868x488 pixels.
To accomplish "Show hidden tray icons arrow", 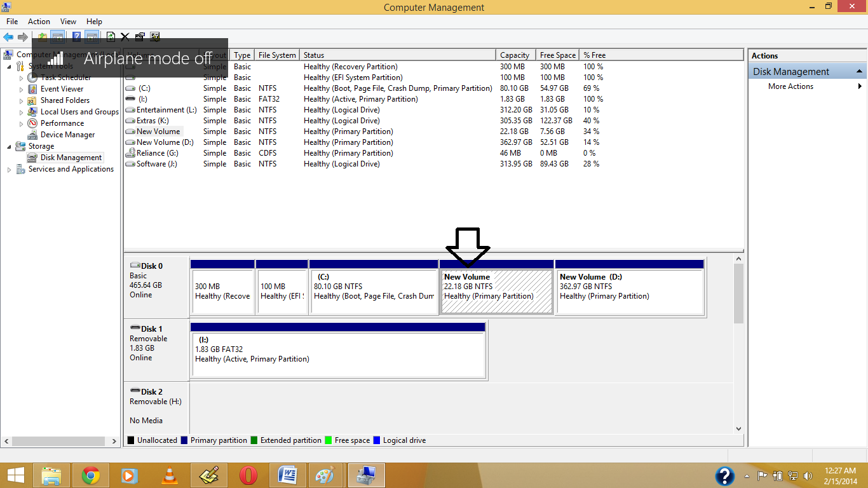I will click(x=747, y=475).
